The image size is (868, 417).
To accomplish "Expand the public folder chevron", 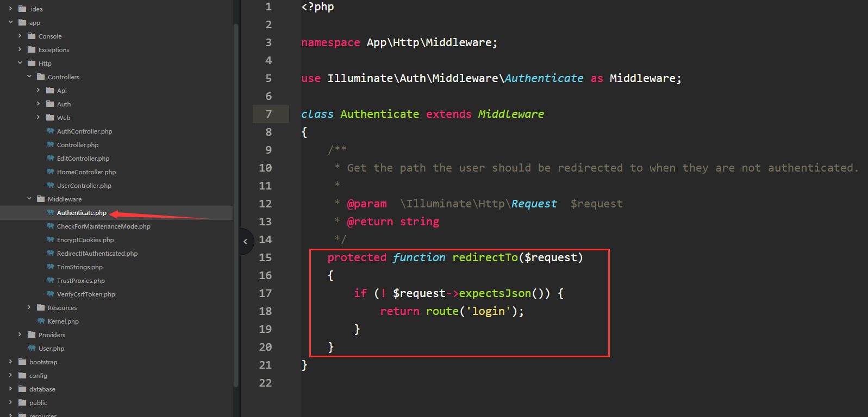I will click(x=11, y=402).
